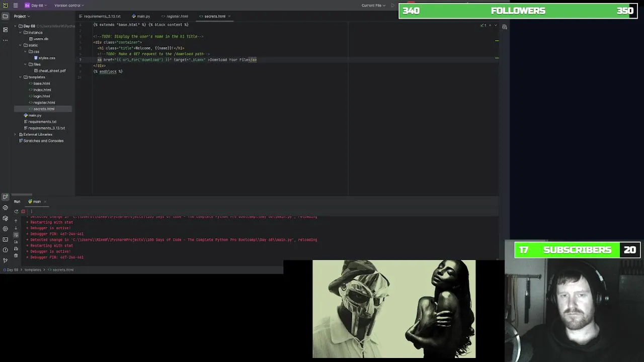Select users.db in project tree
Image resolution: width=644 pixels, height=362 pixels.
pyautogui.click(x=38, y=39)
